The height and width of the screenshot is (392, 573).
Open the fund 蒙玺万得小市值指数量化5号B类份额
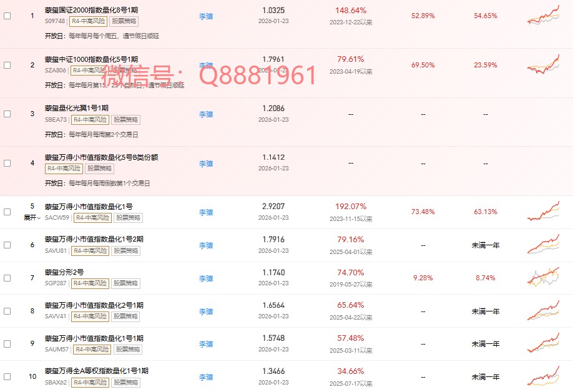tap(101, 157)
